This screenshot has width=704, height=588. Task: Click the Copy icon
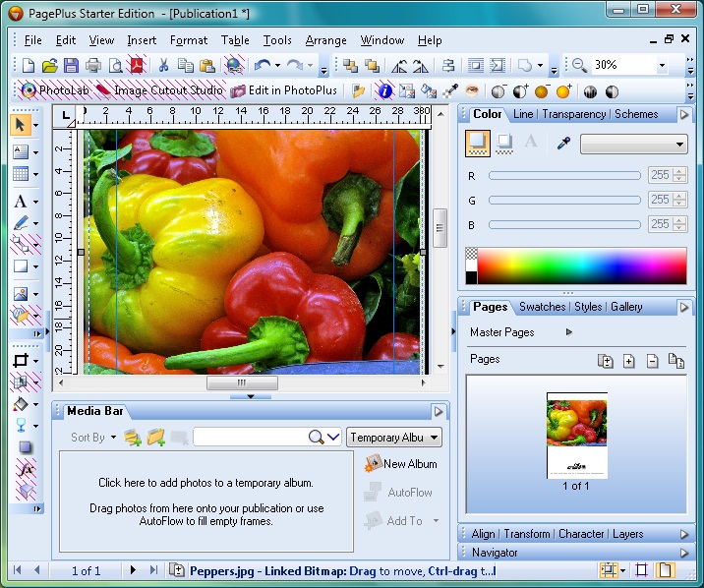coord(185,66)
